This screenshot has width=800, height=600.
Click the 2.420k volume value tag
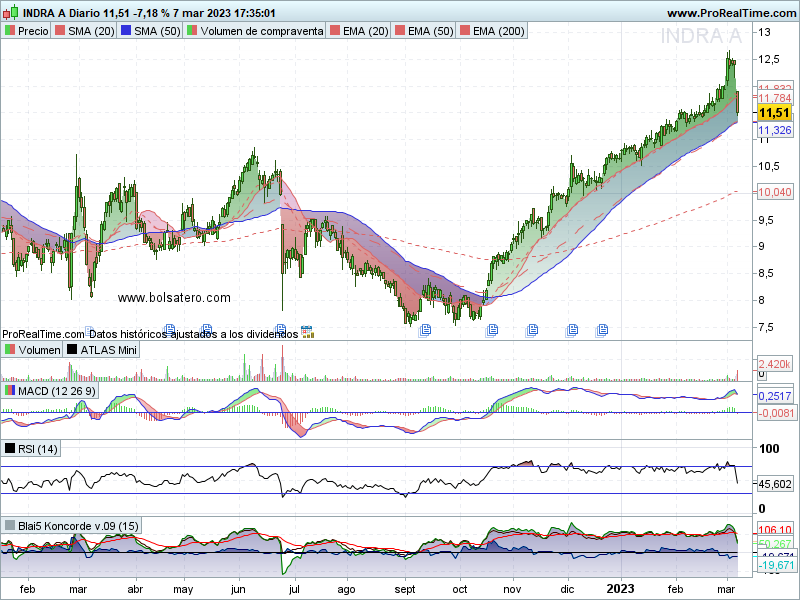[x=774, y=364]
